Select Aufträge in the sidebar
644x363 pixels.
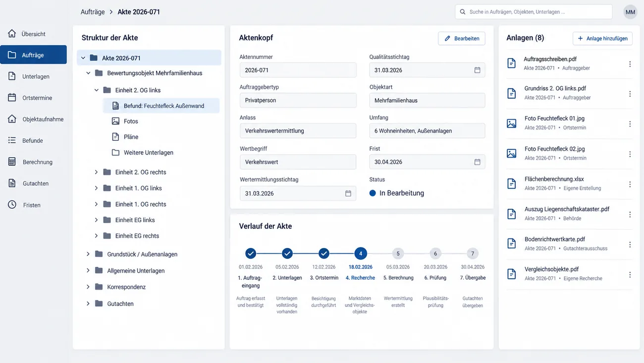point(33,55)
